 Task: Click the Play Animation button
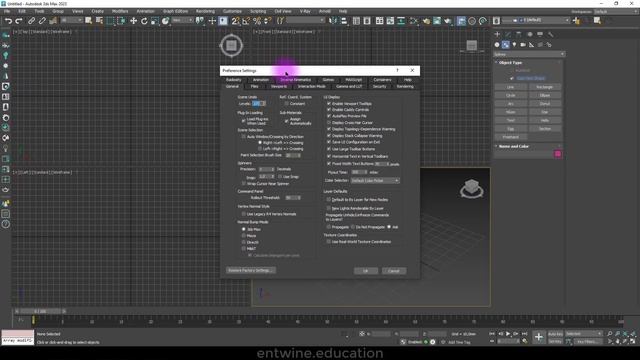(x=508, y=334)
